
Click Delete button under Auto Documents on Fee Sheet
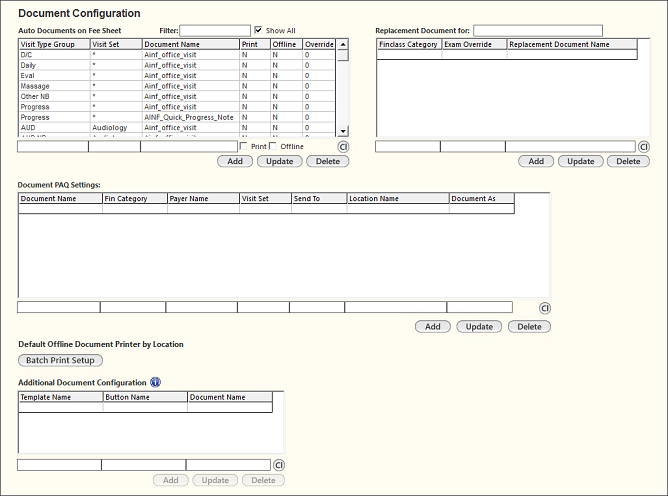pyautogui.click(x=328, y=161)
